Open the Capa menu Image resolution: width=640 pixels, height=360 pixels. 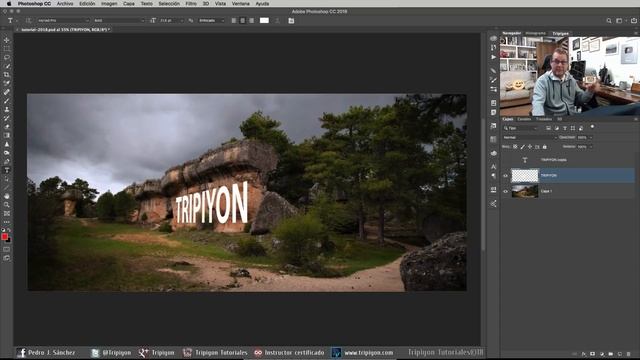point(129,3)
